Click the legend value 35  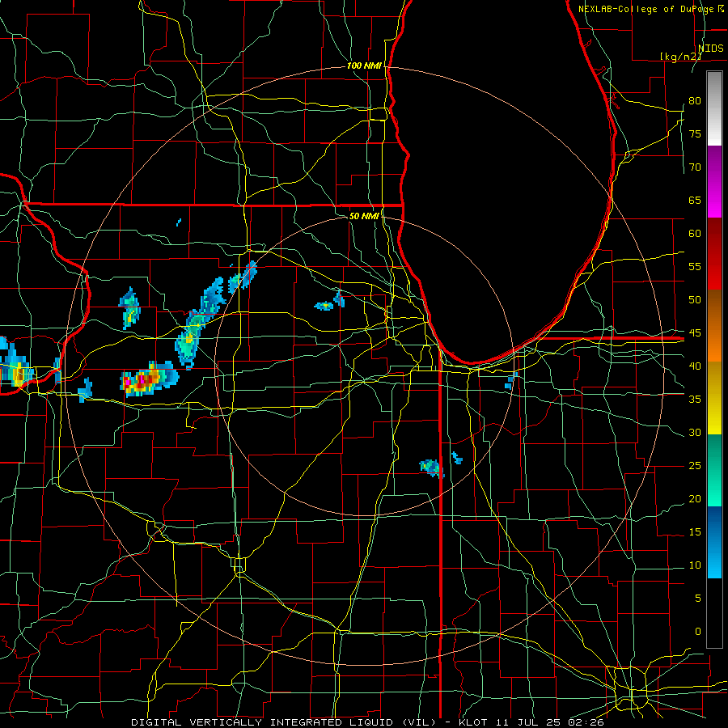pyautogui.click(x=695, y=400)
